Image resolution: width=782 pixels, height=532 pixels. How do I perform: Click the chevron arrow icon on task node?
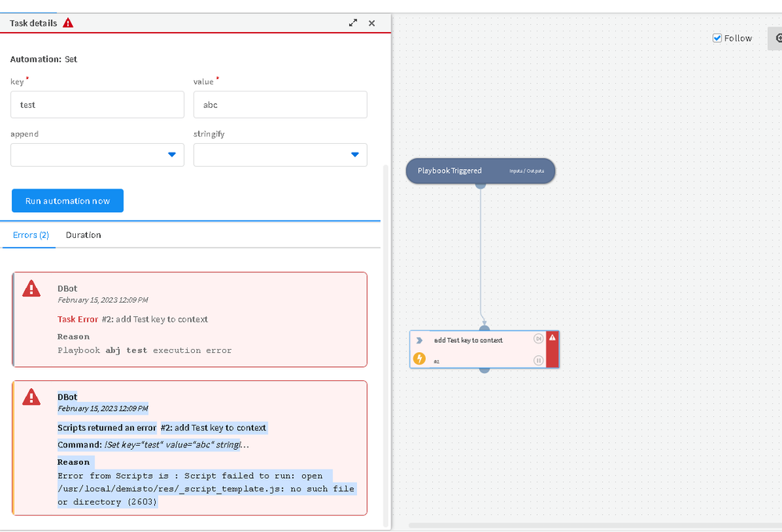point(420,340)
